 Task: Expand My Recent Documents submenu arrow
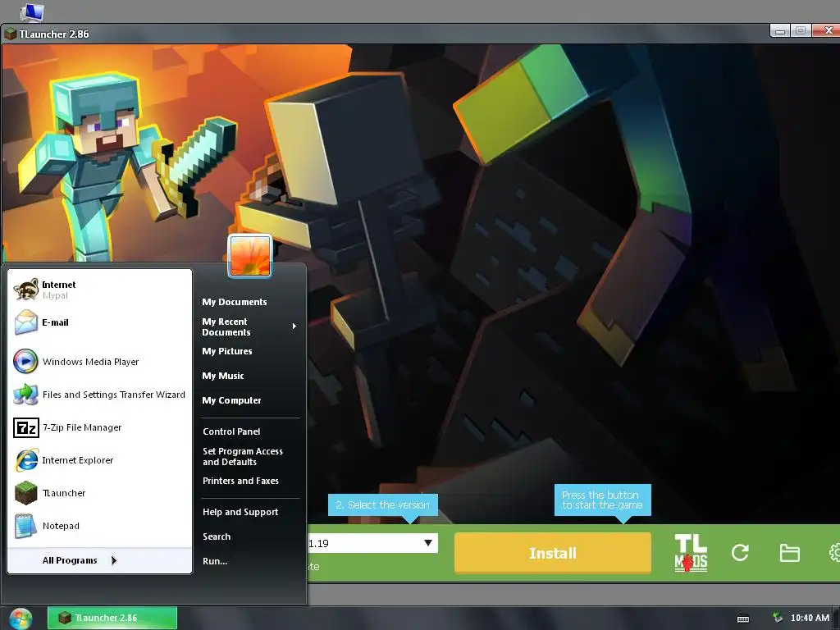(294, 326)
